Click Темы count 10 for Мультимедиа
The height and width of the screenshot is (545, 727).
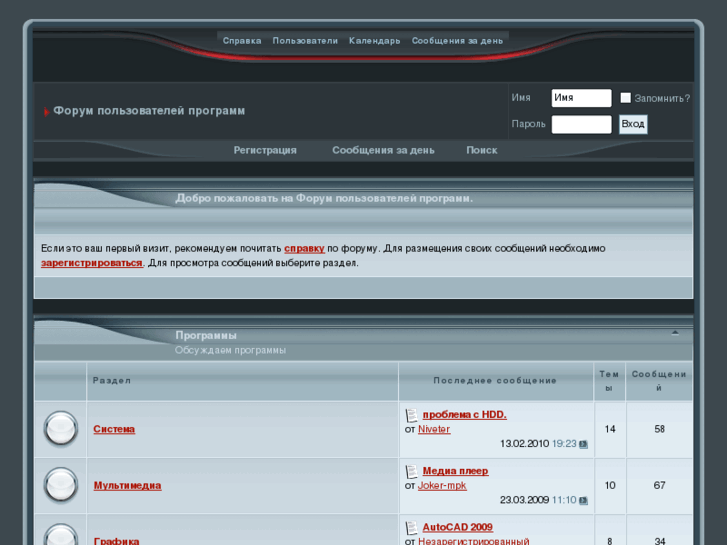[610, 485]
